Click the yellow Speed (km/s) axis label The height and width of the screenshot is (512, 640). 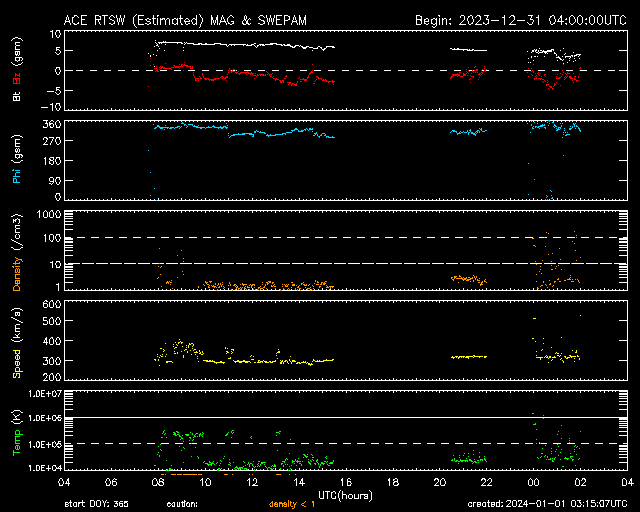pos(16,341)
